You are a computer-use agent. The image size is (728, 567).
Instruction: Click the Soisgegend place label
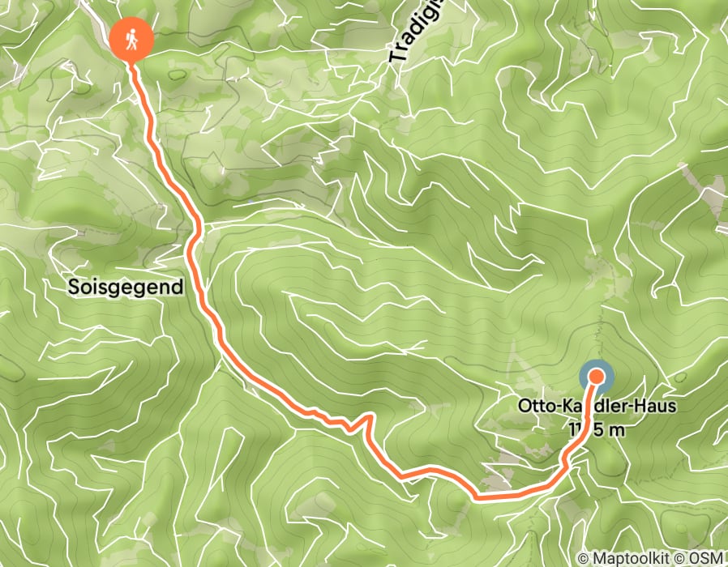(x=126, y=288)
